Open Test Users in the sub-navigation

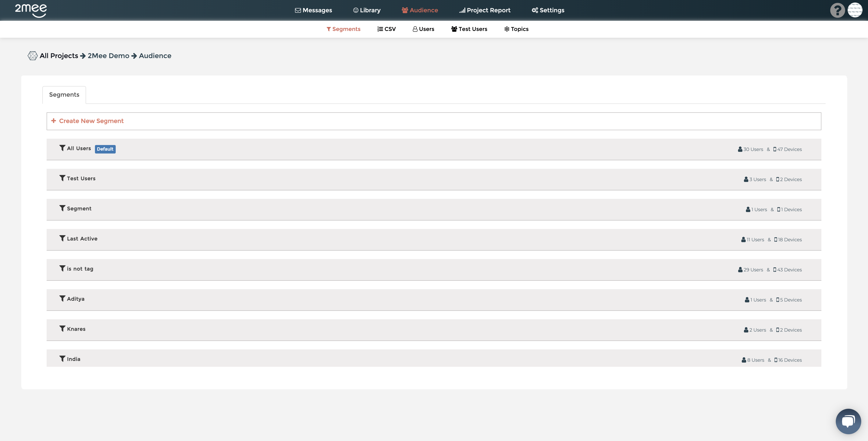(469, 29)
